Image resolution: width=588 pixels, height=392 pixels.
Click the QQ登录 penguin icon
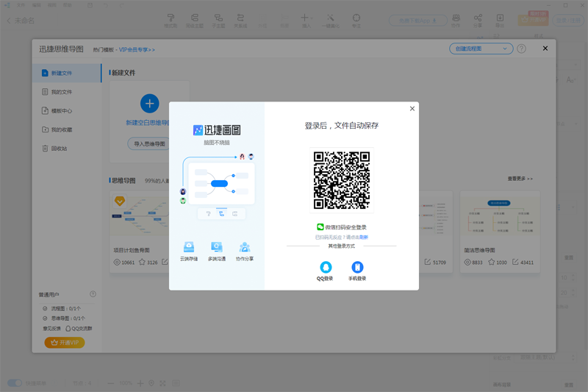[325, 268]
